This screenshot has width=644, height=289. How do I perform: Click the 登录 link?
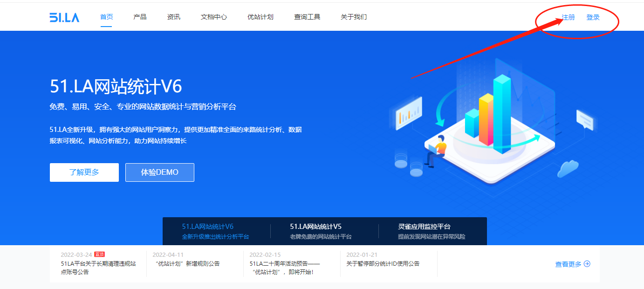pyautogui.click(x=593, y=18)
